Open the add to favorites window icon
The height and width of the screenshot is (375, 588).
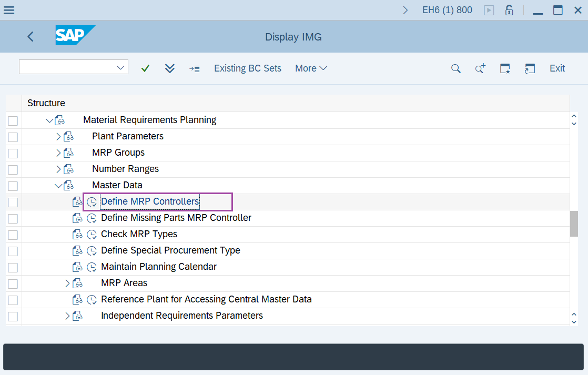click(x=505, y=68)
